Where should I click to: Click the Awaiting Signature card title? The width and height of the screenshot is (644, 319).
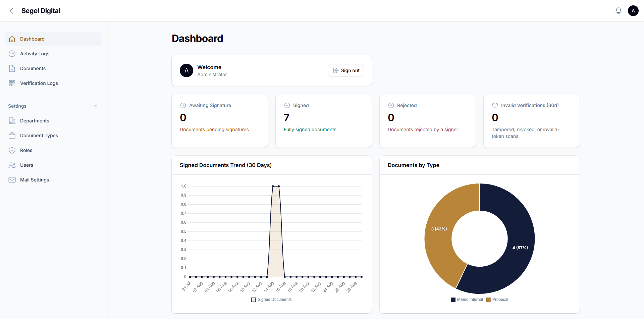point(210,105)
